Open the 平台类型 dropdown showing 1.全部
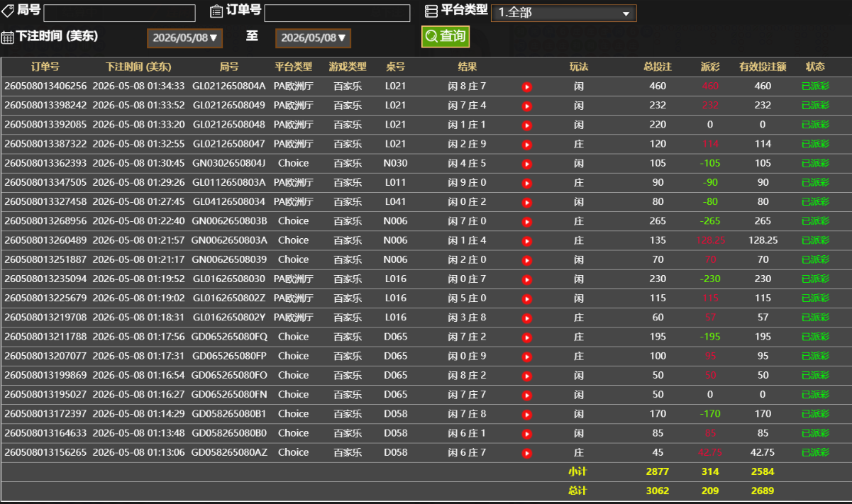Image resolution: width=852 pixels, height=504 pixels. (x=563, y=13)
